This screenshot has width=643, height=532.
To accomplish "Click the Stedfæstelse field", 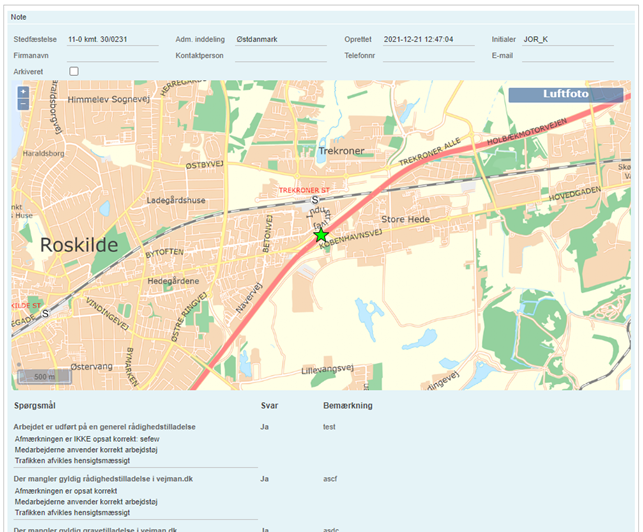I will (x=112, y=39).
